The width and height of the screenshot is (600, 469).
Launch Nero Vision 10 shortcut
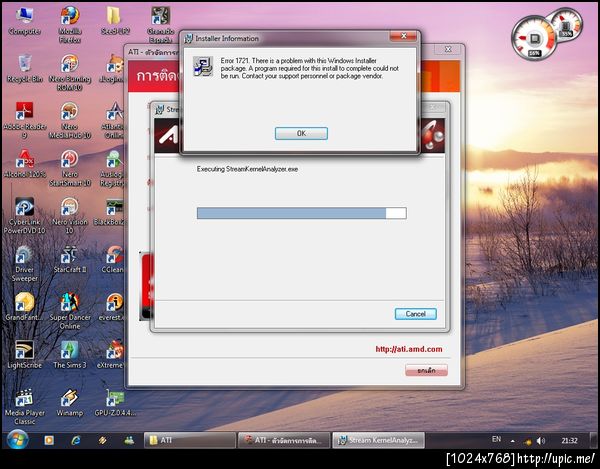[70, 215]
